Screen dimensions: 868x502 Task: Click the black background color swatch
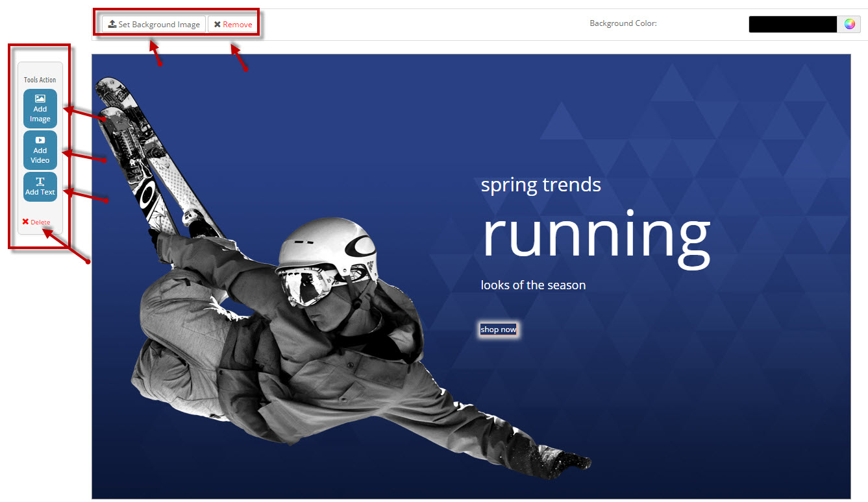tap(793, 25)
